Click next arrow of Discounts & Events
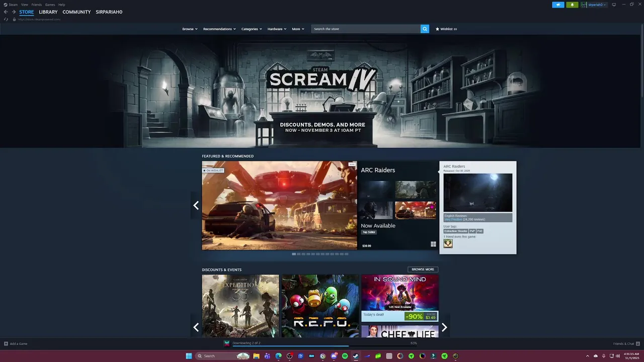This screenshot has height=362, width=644. (444, 327)
